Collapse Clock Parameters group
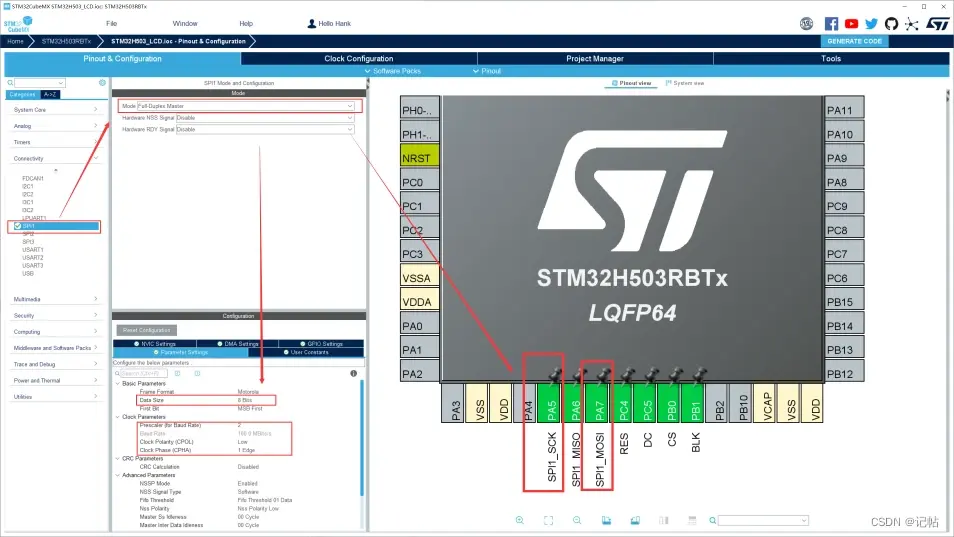Image resolution: width=954 pixels, height=537 pixels. click(x=118, y=417)
